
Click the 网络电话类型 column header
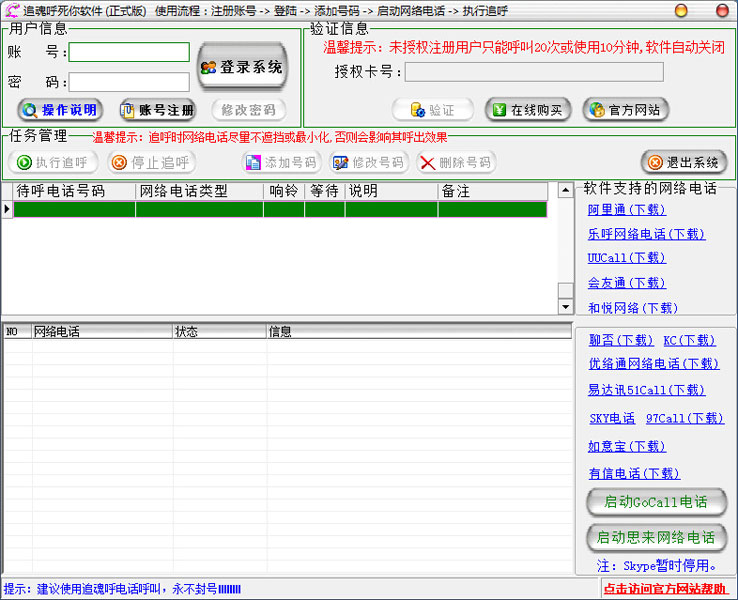[x=199, y=191]
